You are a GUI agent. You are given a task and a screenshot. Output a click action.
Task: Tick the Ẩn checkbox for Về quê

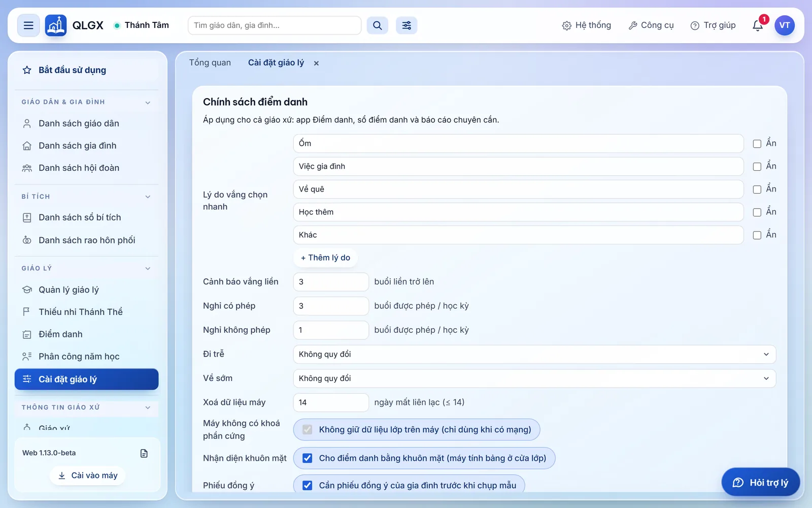[757, 189]
